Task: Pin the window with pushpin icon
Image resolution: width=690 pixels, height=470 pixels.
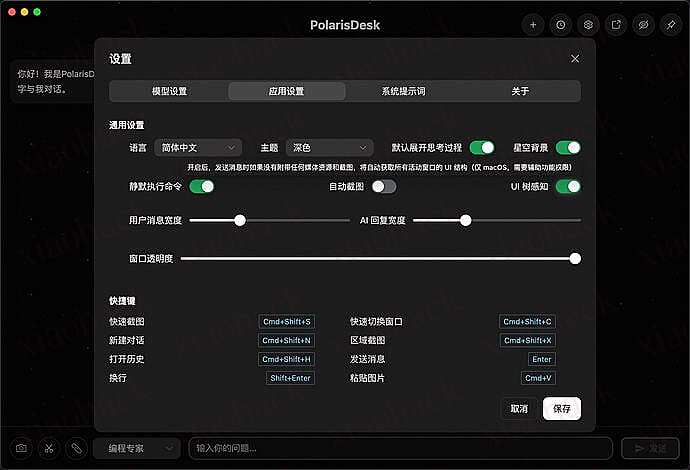Action: coord(671,24)
